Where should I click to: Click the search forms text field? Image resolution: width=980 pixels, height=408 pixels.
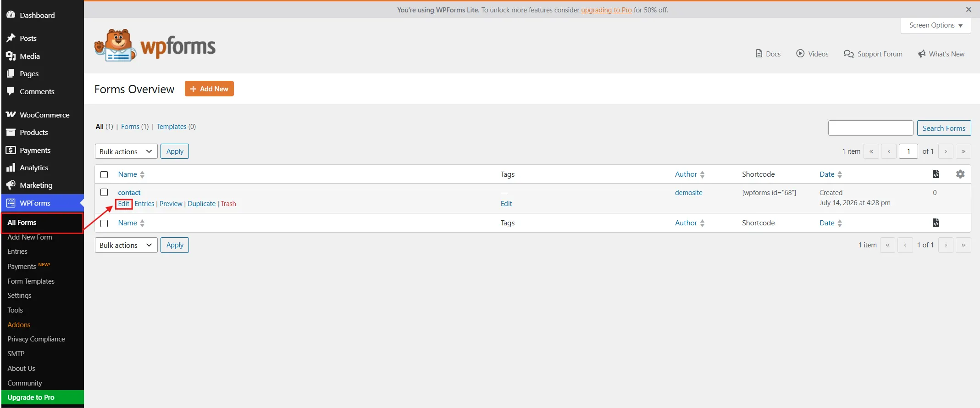870,128
